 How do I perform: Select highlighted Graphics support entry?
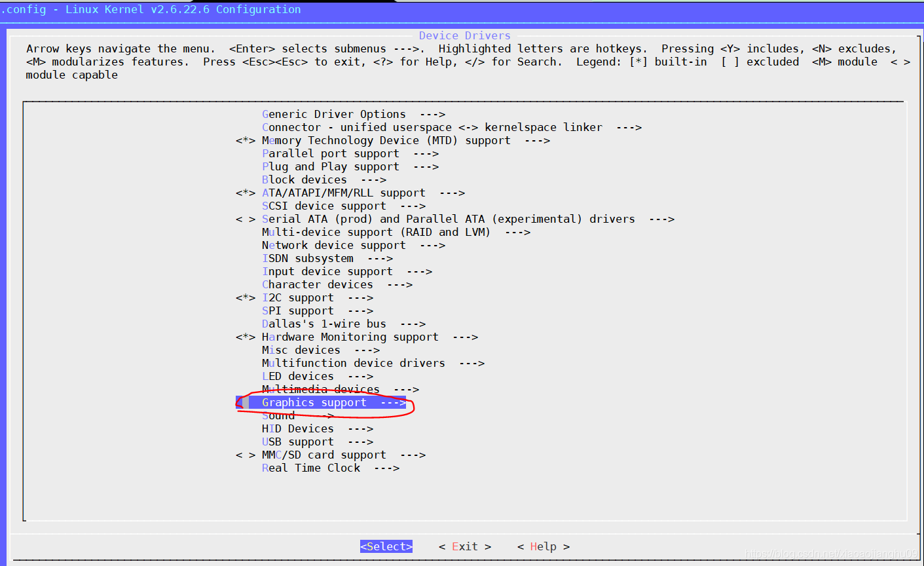[x=321, y=402]
